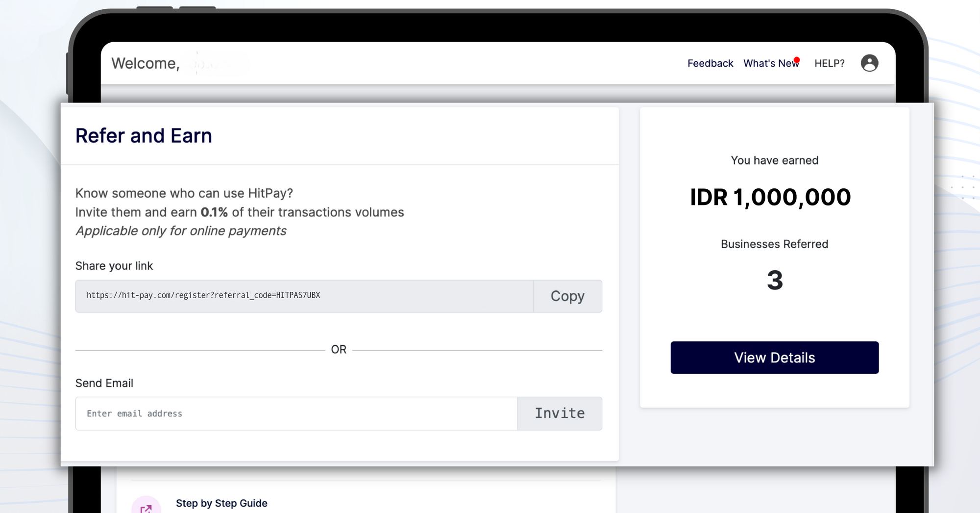Select the 'Send Email' label
Screen dimensions: 980x513
point(104,383)
